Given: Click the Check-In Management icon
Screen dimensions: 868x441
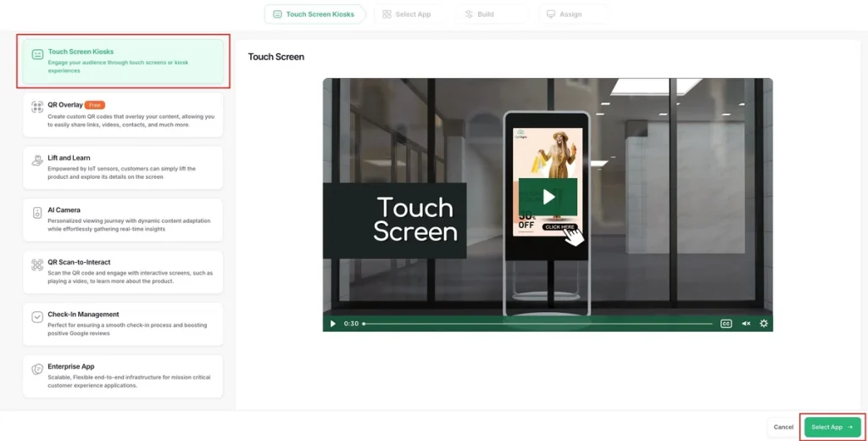Looking at the screenshot, I should (37, 316).
